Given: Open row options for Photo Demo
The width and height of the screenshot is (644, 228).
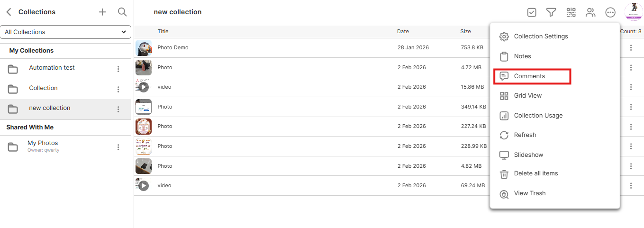Looking at the screenshot, I should 631,48.
